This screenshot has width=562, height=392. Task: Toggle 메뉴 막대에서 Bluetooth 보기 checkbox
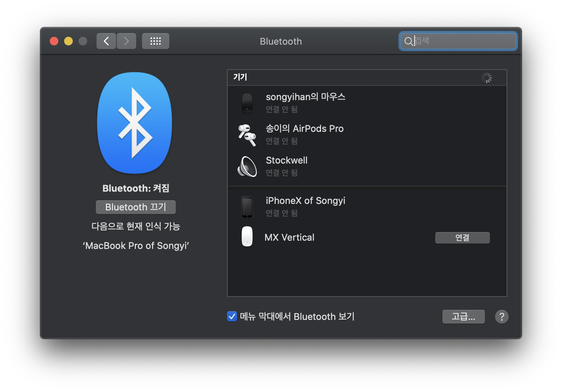[x=232, y=316]
